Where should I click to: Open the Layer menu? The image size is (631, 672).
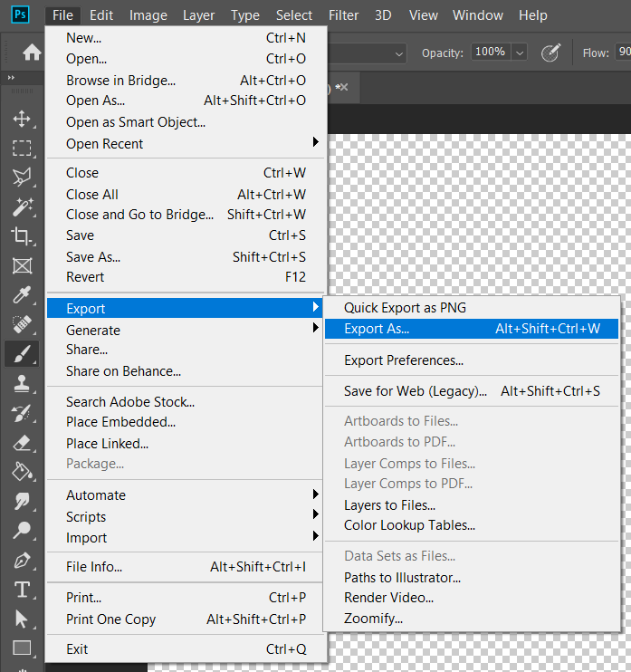(199, 15)
